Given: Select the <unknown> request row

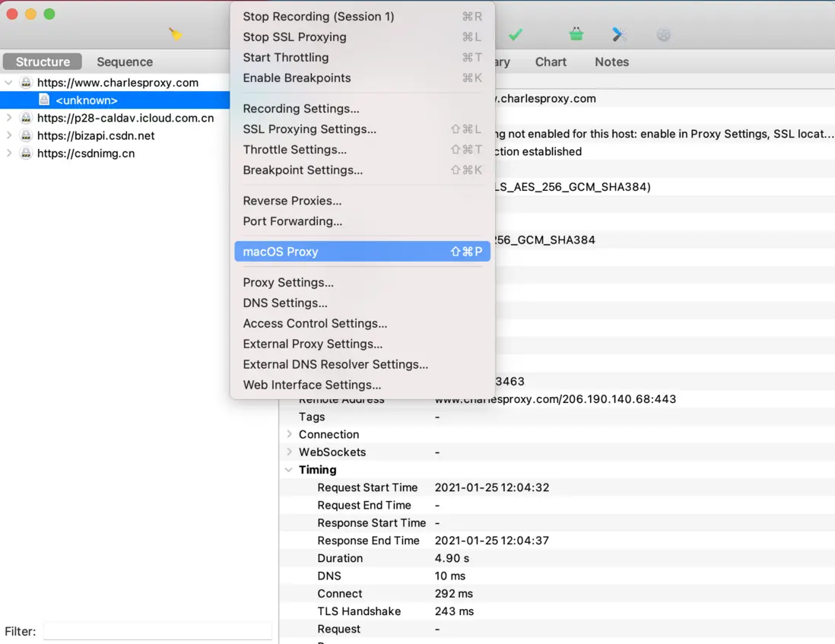Looking at the screenshot, I should [115, 100].
